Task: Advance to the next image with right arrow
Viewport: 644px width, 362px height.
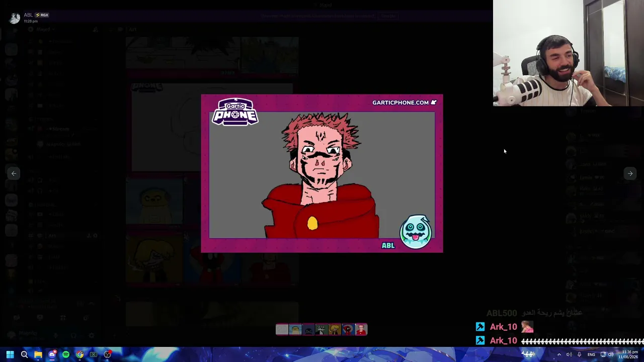Action: pos(630,173)
